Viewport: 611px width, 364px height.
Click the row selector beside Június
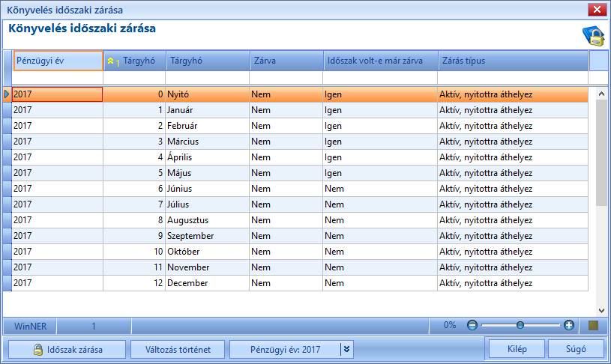[7, 189]
